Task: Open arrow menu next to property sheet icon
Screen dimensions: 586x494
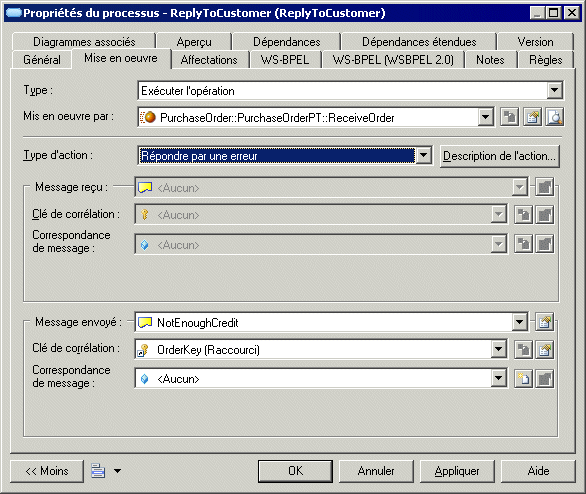Action: [117, 471]
